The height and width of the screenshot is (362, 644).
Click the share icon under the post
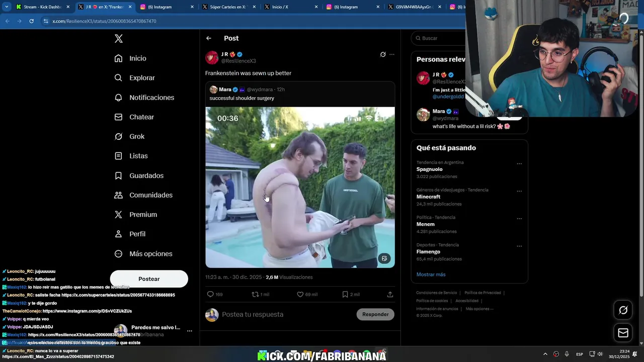point(390,294)
